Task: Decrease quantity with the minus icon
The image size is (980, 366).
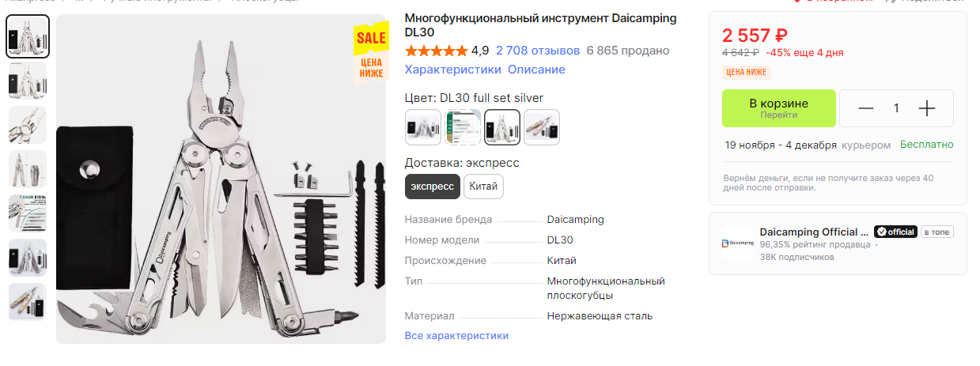Action: coord(866,108)
